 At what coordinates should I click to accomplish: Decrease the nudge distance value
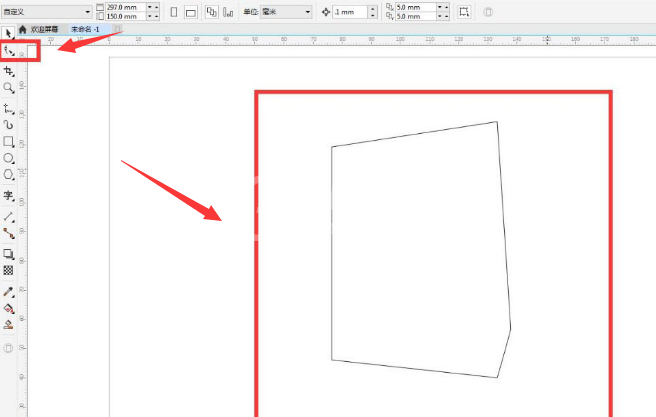coord(373,15)
